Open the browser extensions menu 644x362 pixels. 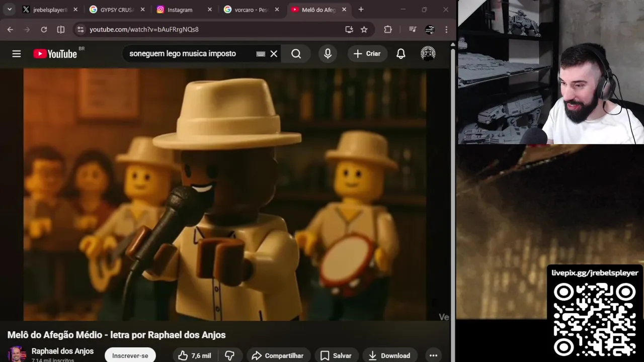(388, 30)
